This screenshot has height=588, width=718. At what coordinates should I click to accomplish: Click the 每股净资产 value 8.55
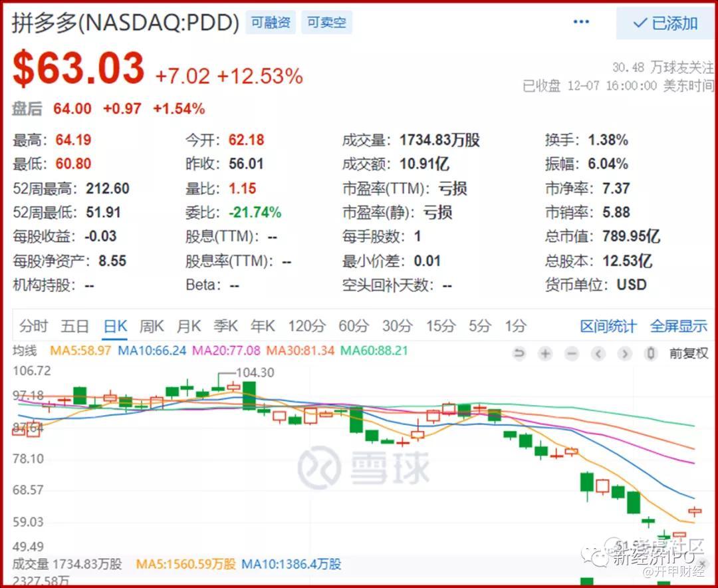point(112,261)
